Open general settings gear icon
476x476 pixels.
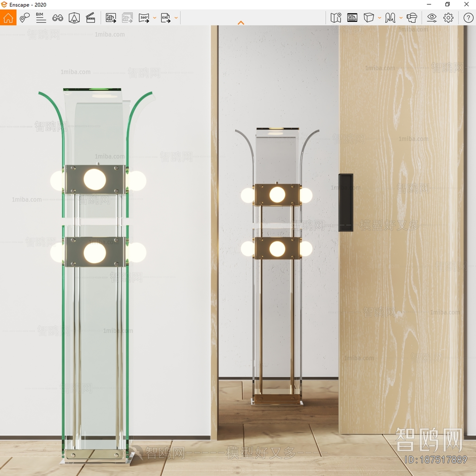click(x=448, y=18)
